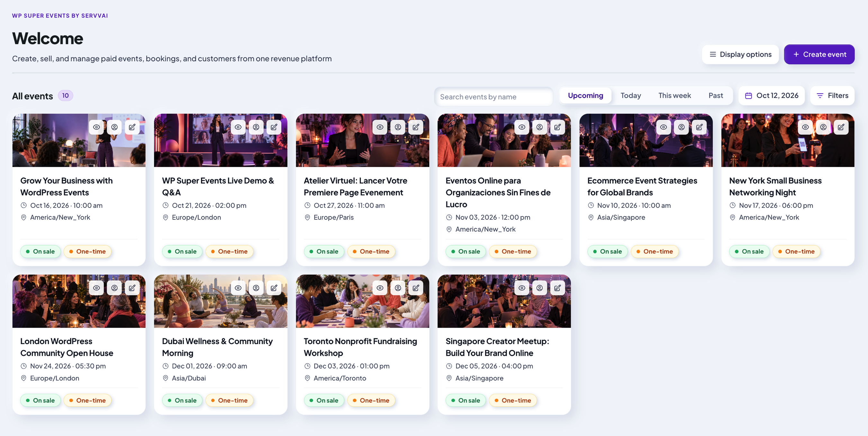This screenshot has width=868, height=436.
Task: Open attendees icon on Toronto Nonprofit Fundraising card
Action: click(398, 288)
